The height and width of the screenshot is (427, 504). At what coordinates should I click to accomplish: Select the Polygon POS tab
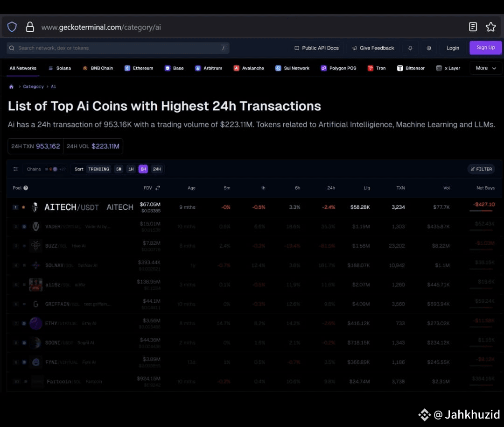pyautogui.click(x=338, y=68)
